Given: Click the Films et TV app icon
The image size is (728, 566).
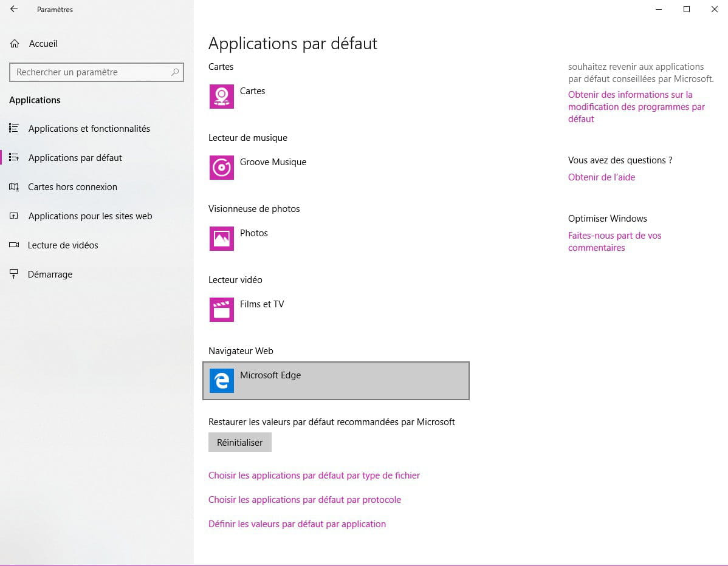Looking at the screenshot, I should point(221,310).
